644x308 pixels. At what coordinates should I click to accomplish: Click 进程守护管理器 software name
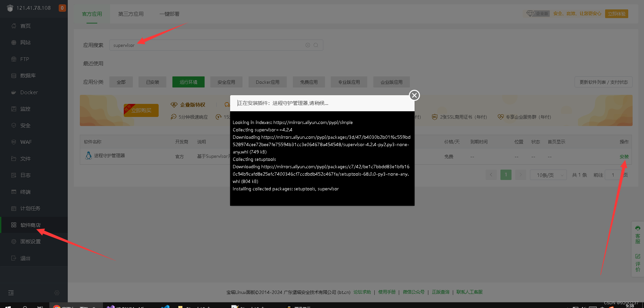[109, 156]
